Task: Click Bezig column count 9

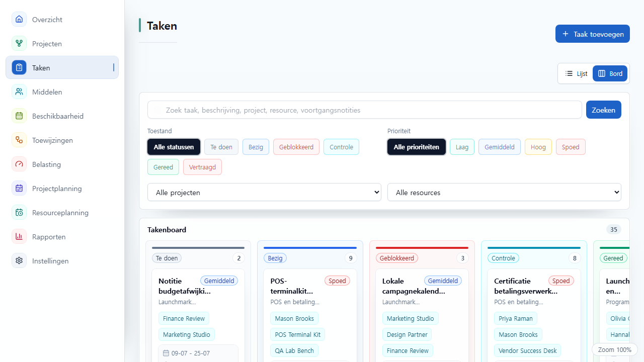Action: 351,258
